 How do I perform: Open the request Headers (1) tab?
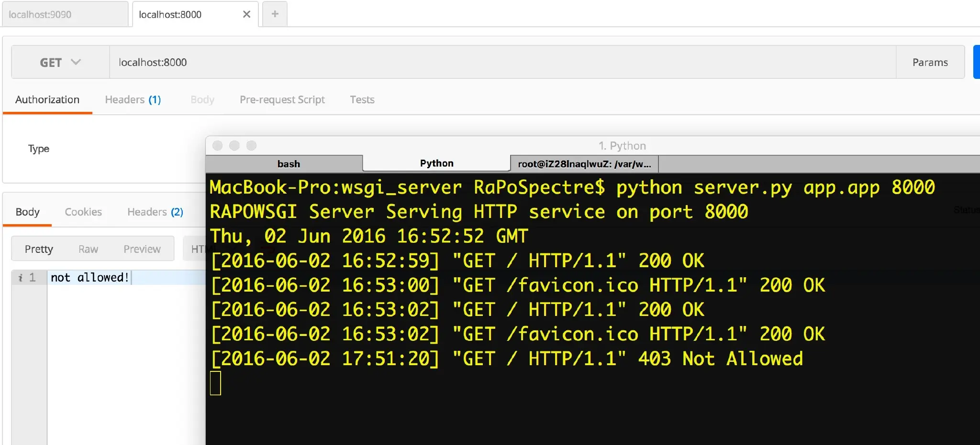(133, 99)
